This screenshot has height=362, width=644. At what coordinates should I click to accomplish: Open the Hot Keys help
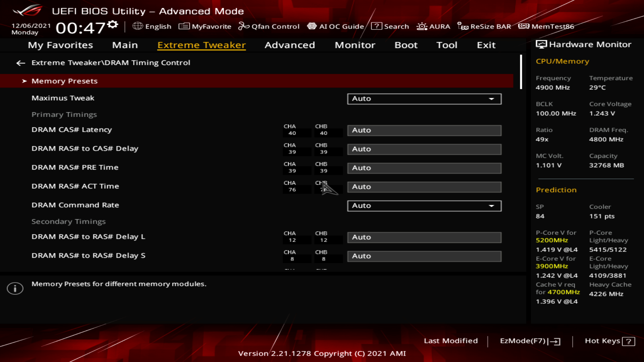tap(609, 341)
